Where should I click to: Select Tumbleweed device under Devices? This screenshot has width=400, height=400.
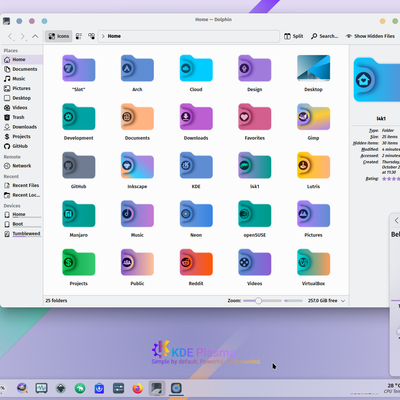(x=22, y=234)
